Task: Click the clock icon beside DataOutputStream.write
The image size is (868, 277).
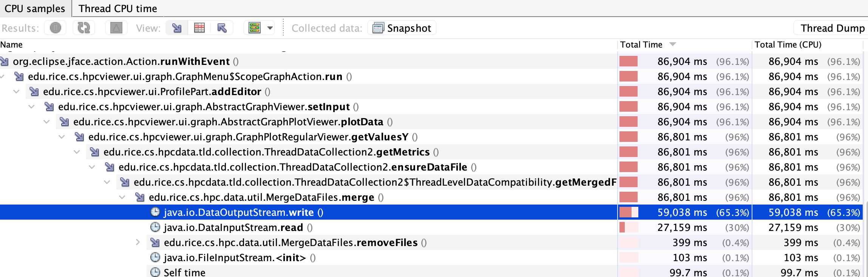Action: (155, 212)
